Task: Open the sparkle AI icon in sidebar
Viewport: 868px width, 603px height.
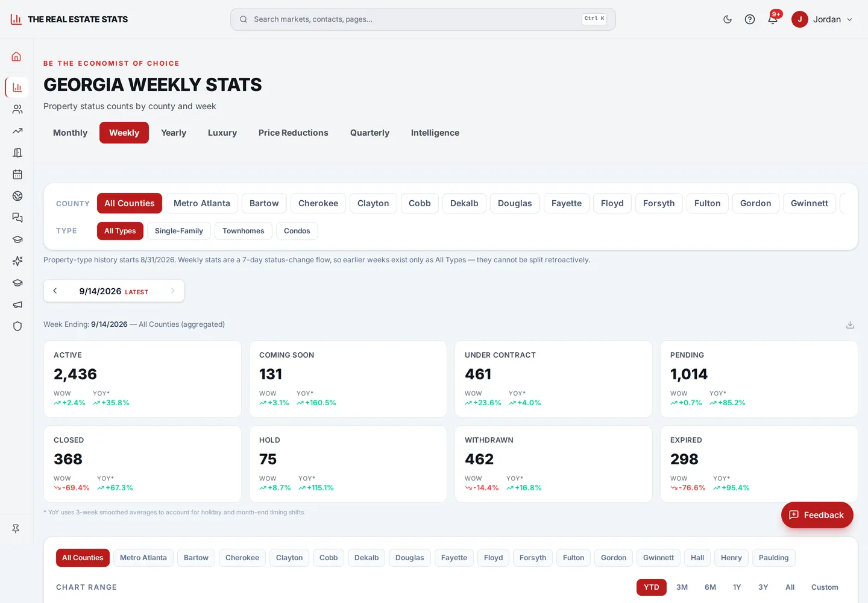Action: (x=17, y=261)
